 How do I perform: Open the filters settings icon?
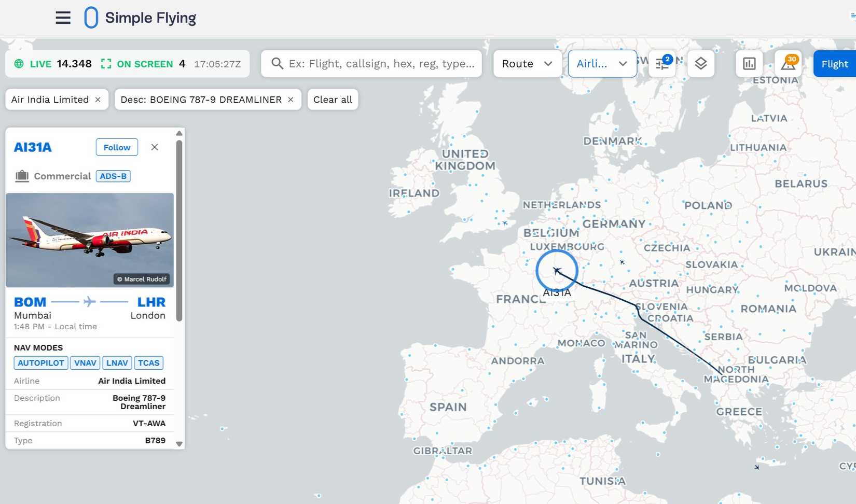(662, 64)
